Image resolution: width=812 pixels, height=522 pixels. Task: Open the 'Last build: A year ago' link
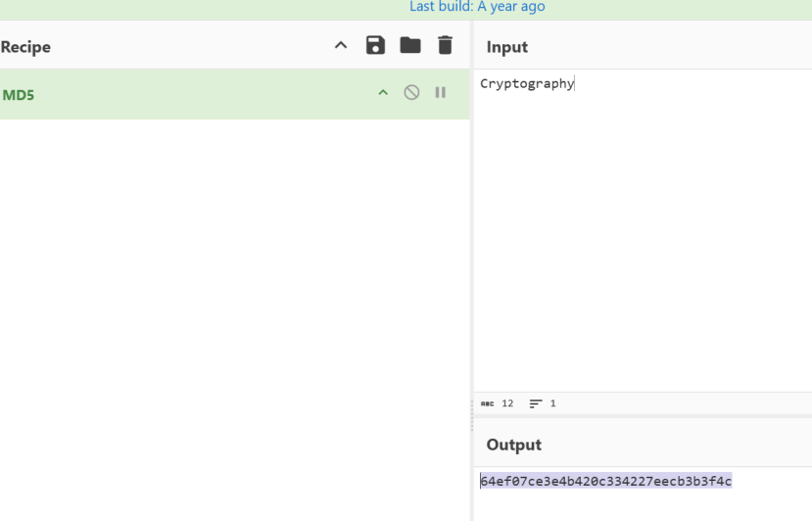[477, 7]
